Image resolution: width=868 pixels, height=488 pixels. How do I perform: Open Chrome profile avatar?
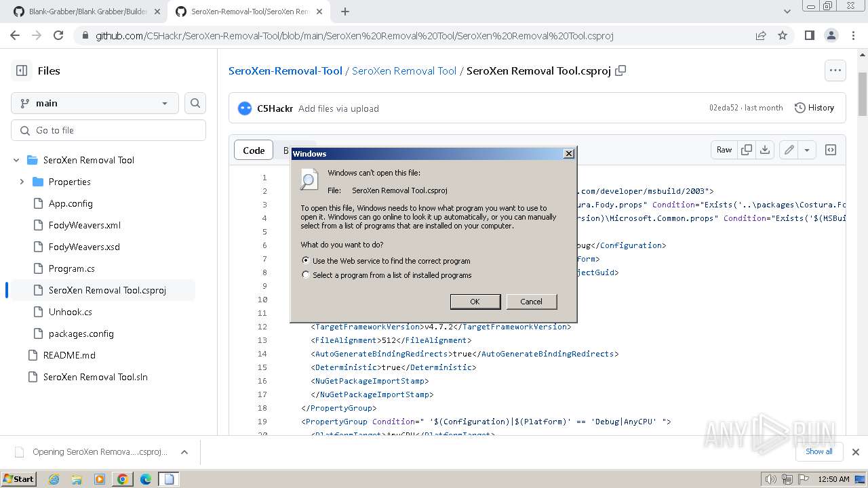(x=831, y=35)
